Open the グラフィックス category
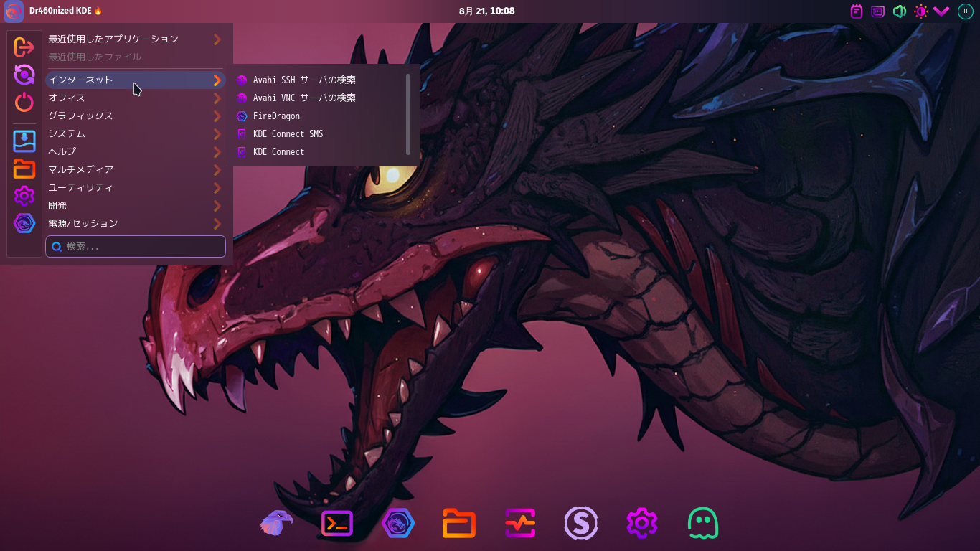 pyautogui.click(x=136, y=116)
